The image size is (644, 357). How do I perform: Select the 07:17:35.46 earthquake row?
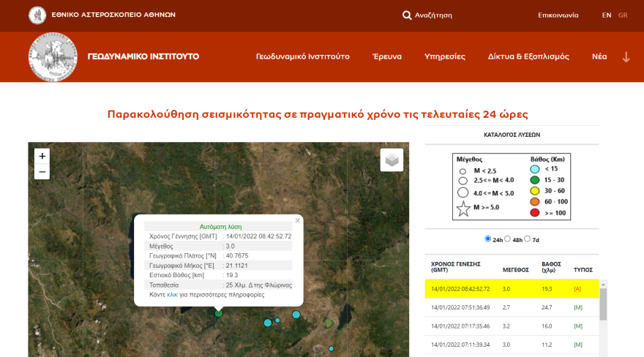512,326
